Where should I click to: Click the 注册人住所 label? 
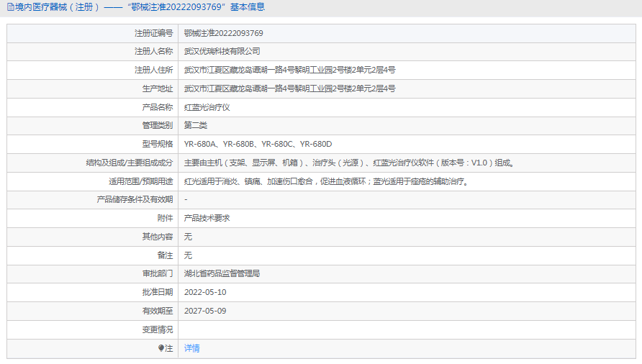click(x=153, y=70)
